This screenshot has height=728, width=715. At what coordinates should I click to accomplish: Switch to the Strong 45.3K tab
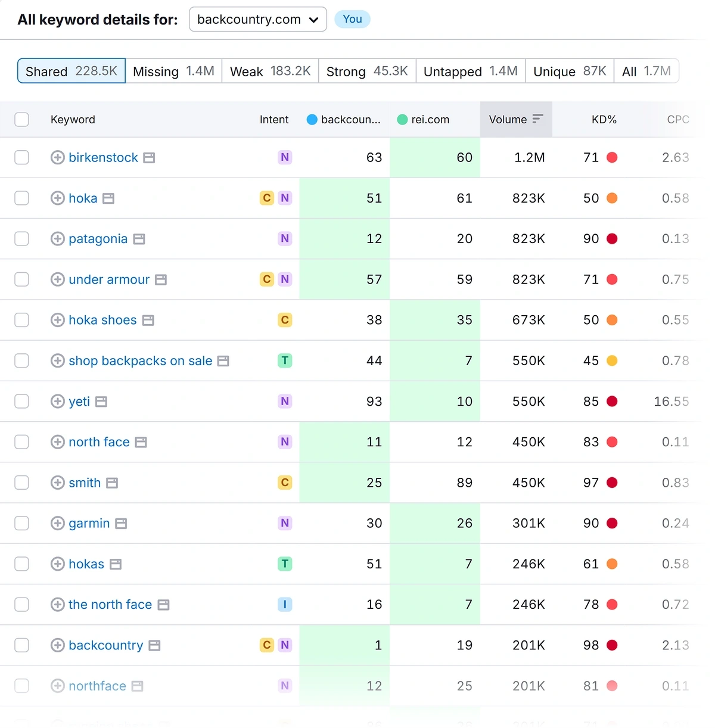tap(367, 71)
